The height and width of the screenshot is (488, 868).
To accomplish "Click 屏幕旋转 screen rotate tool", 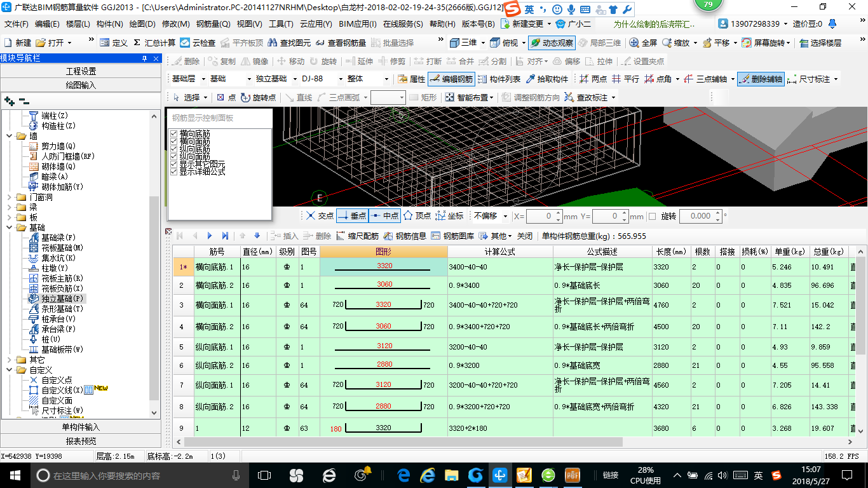I will pyautogui.click(x=766, y=43).
